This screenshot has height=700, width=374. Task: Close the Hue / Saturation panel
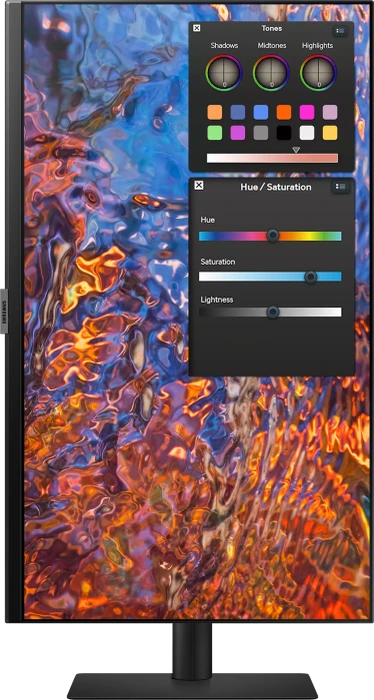click(x=199, y=185)
